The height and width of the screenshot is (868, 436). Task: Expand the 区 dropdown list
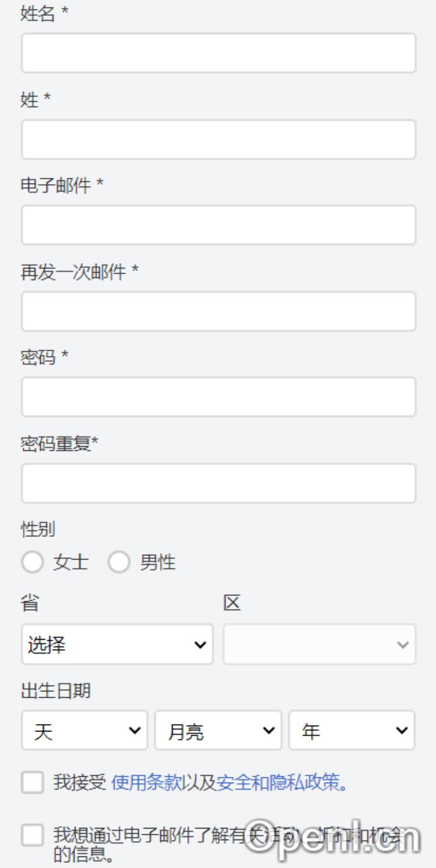pos(319,644)
